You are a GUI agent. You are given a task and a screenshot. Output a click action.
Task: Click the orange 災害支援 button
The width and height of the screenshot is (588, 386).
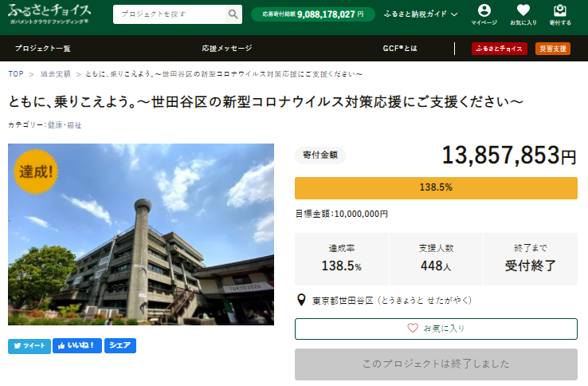coord(553,49)
